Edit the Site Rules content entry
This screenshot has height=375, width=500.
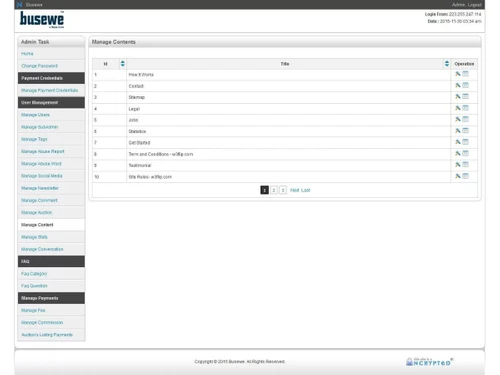coord(458,176)
